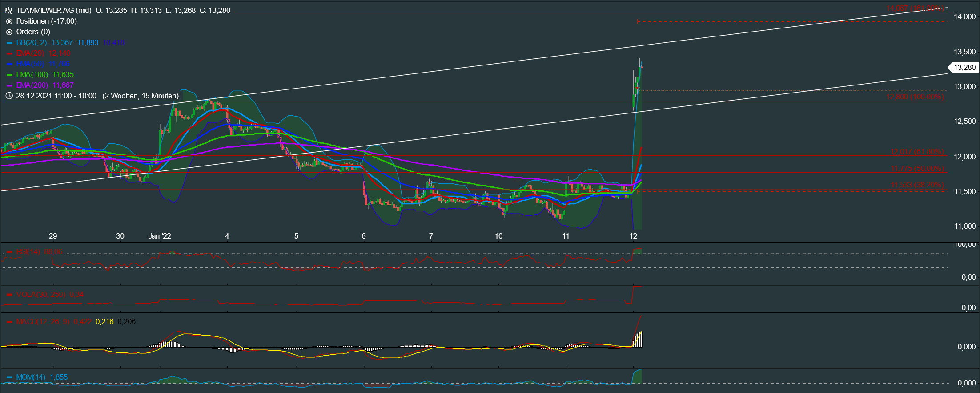Click the 12,000 price axis label
980x393 pixels.
pyautogui.click(x=964, y=157)
